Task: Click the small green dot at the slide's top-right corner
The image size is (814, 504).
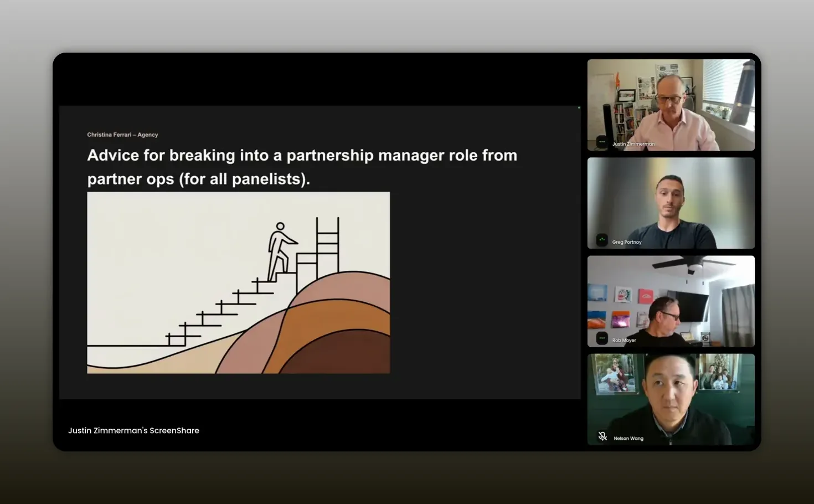Action: point(579,107)
